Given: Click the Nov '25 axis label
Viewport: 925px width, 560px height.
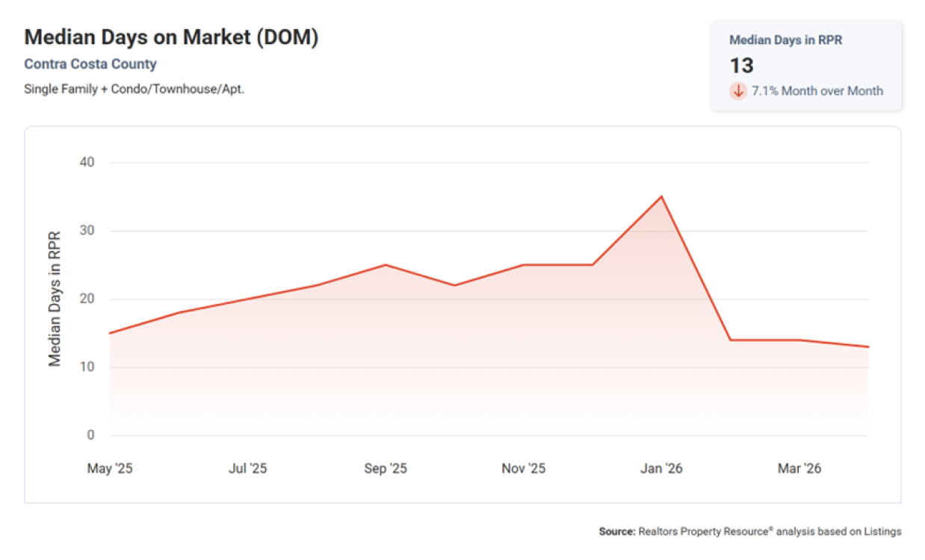Looking at the screenshot, I should point(523,468).
